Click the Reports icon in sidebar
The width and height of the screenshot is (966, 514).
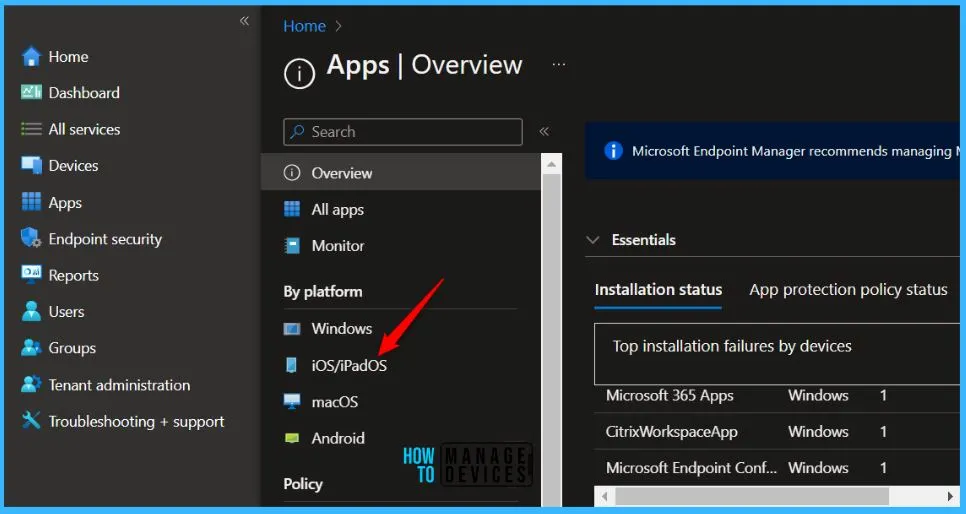31,274
